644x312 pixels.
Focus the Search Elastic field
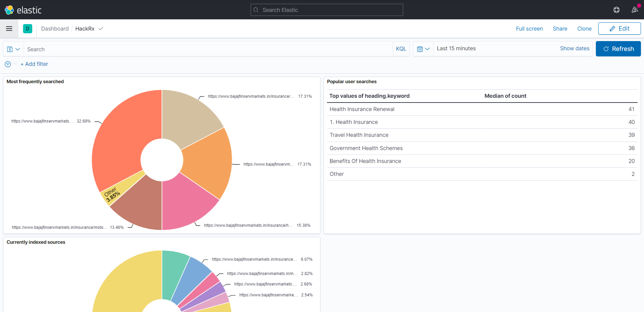click(327, 10)
